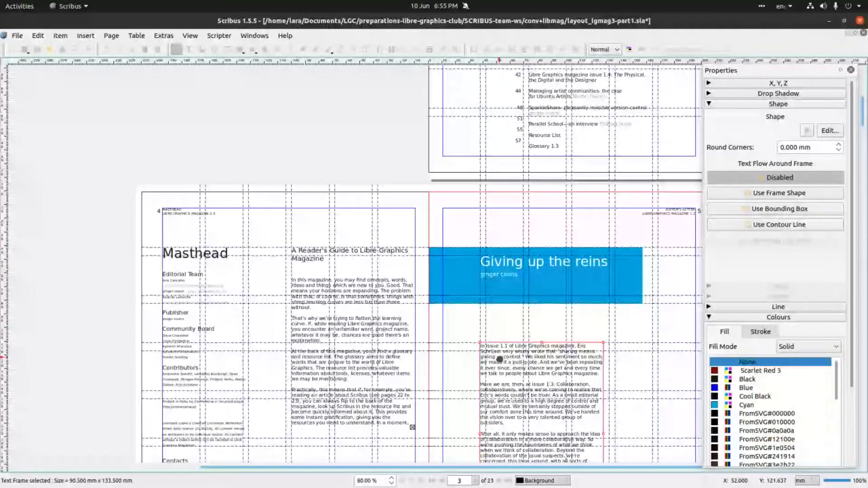Switch to the Stroke tab
This screenshot has width=868, height=488.
coord(760,331)
